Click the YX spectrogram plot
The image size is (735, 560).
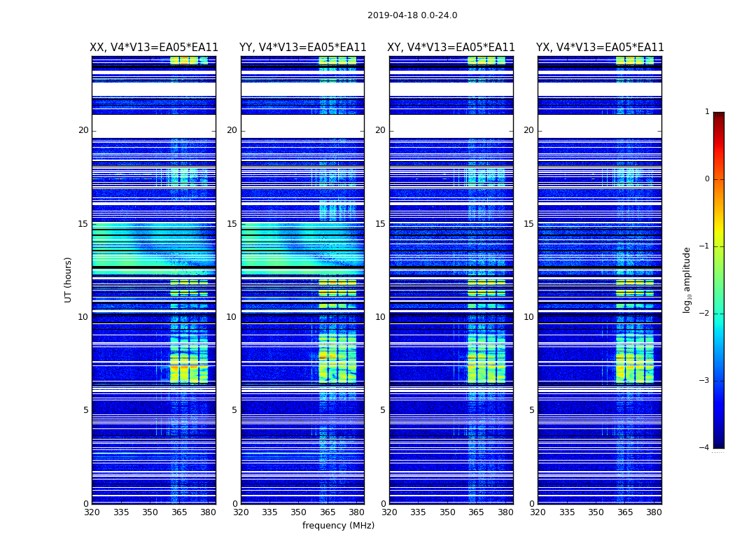click(x=600, y=280)
